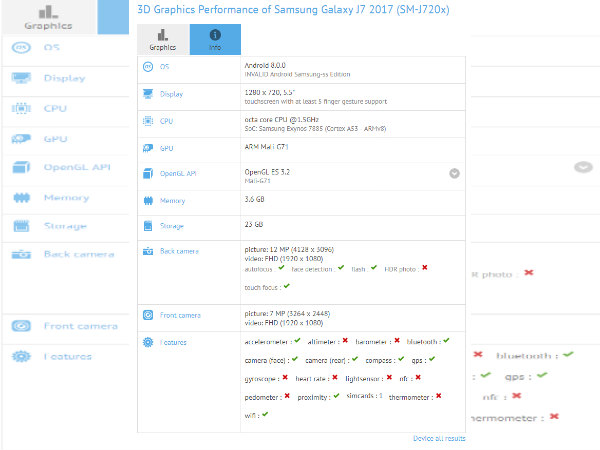Click the HDR photo red cross
600x450 pixels.
point(425,267)
